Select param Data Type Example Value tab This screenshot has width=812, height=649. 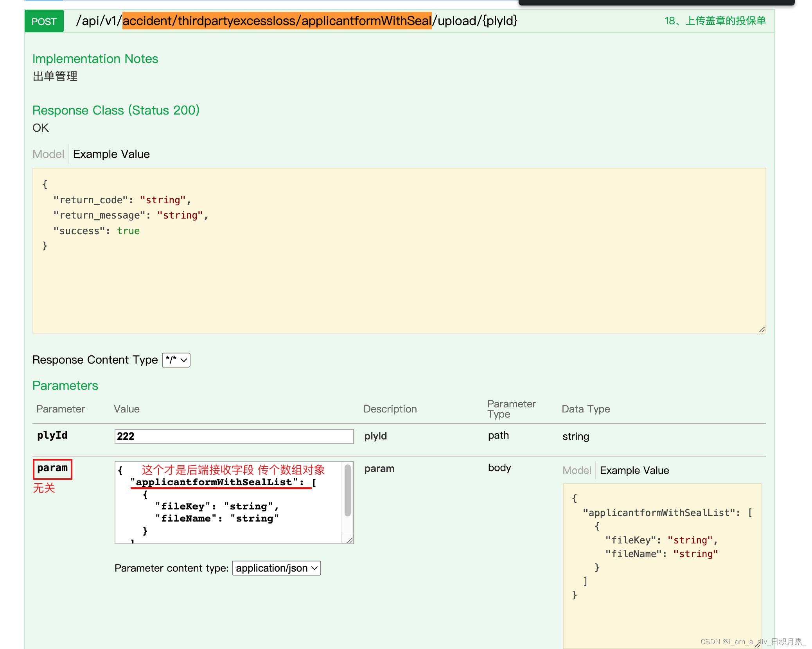coord(634,470)
